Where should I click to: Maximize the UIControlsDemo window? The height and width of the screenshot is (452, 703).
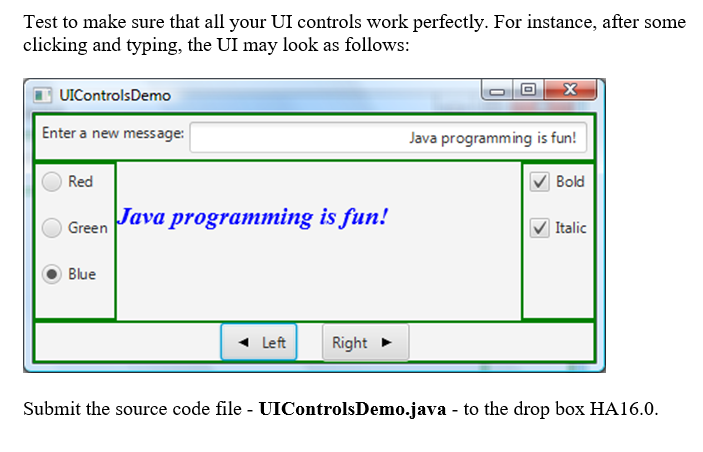[528, 90]
